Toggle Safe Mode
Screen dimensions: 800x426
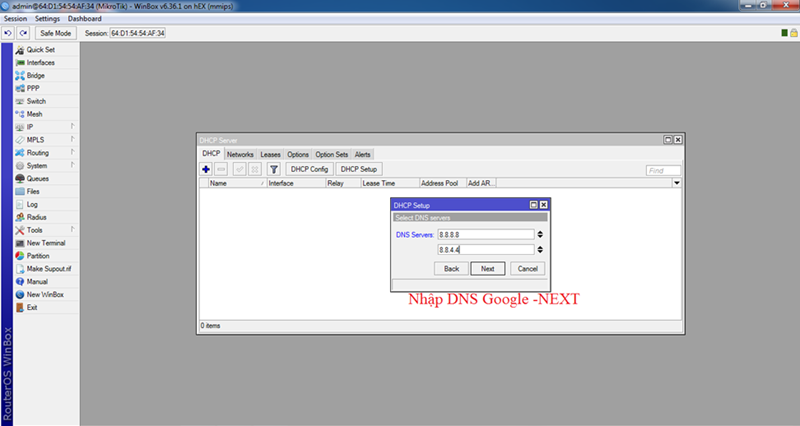(56, 33)
